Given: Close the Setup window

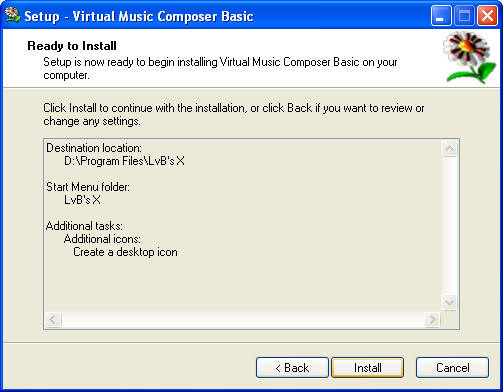Looking at the screenshot, I should coord(487,15).
